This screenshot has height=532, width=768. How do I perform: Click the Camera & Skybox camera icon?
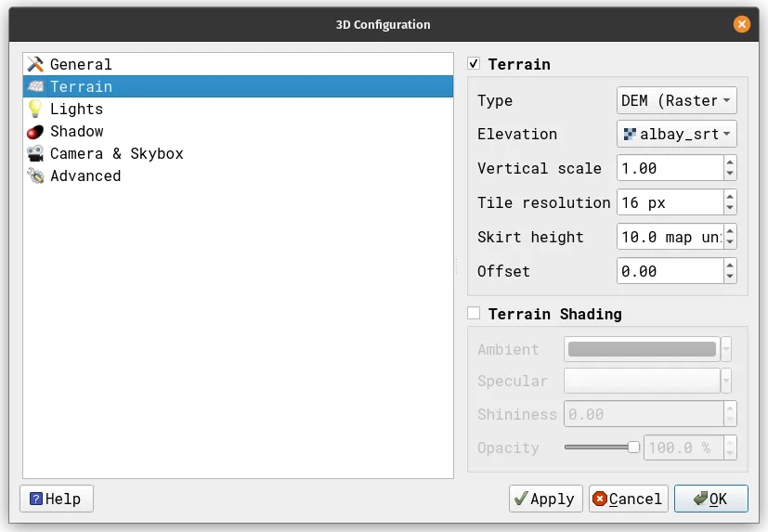(x=36, y=153)
